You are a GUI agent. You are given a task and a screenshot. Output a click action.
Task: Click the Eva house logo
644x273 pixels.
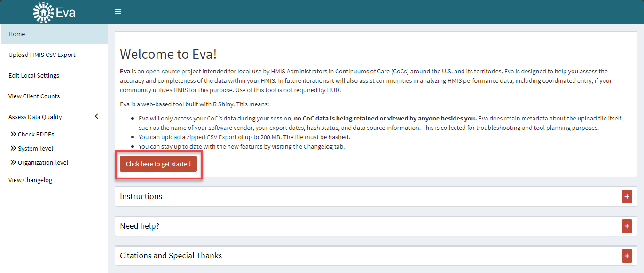coord(44,12)
